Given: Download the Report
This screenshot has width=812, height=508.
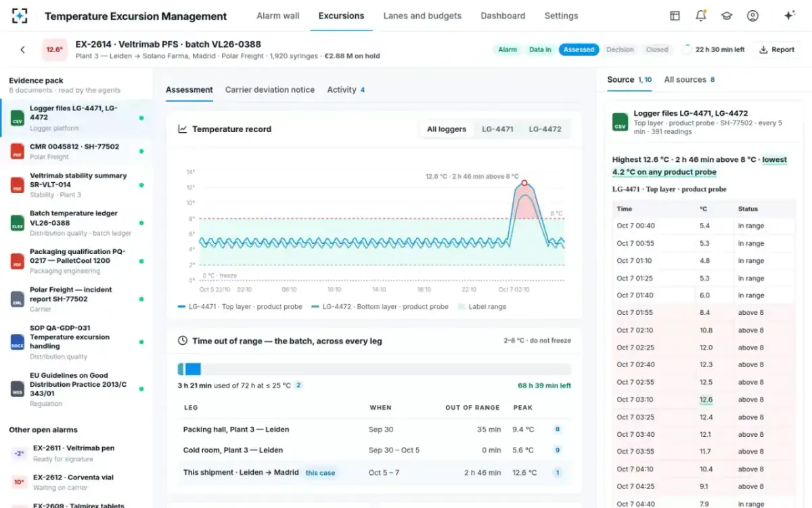Looking at the screenshot, I should click(x=777, y=49).
